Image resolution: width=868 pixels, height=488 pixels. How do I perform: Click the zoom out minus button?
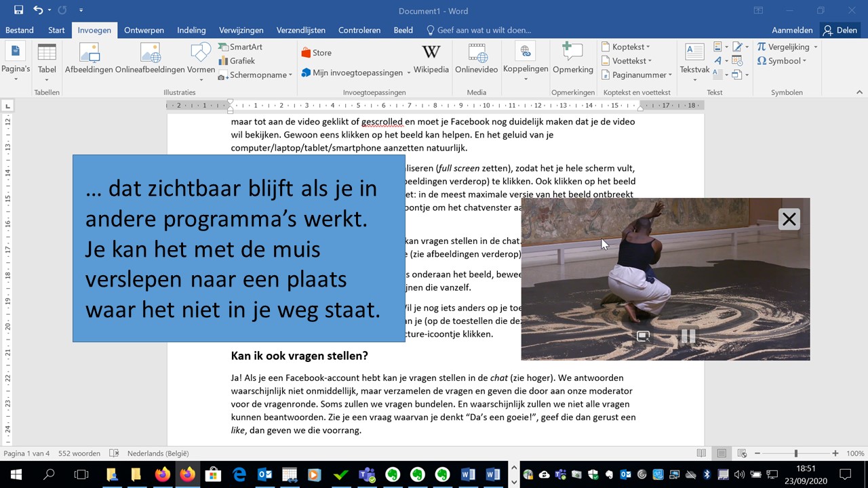pyautogui.click(x=757, y=453)
